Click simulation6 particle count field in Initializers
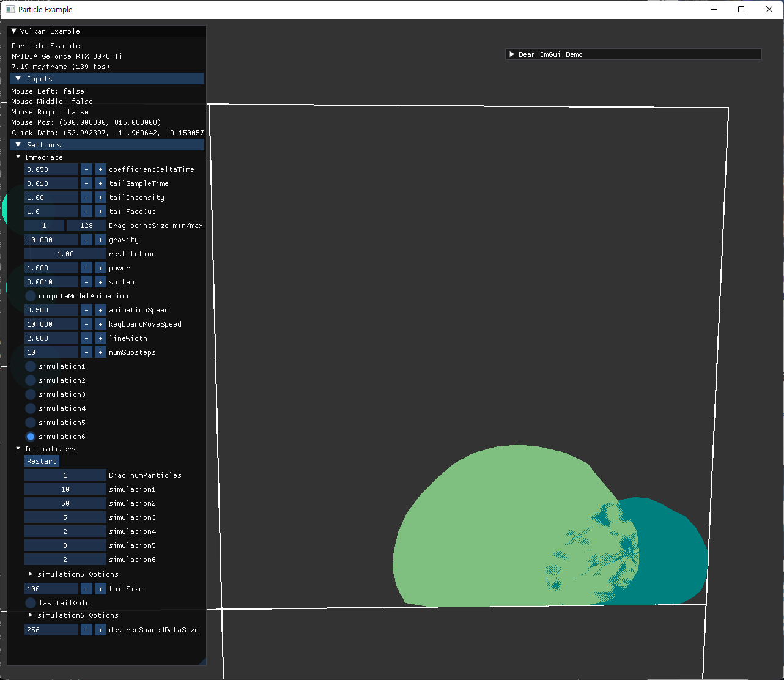 65,560
